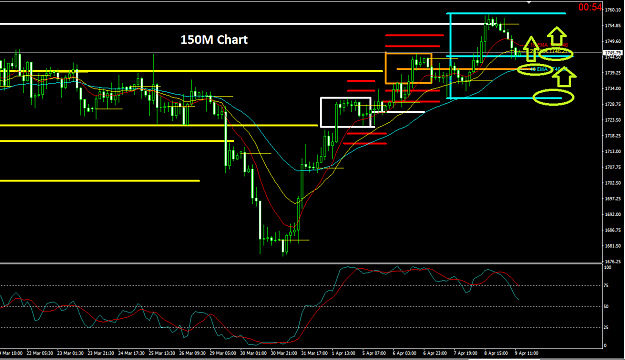Click the 1754.85 price axis label
This screenshot has width=625, height=360.
point(613,26)
